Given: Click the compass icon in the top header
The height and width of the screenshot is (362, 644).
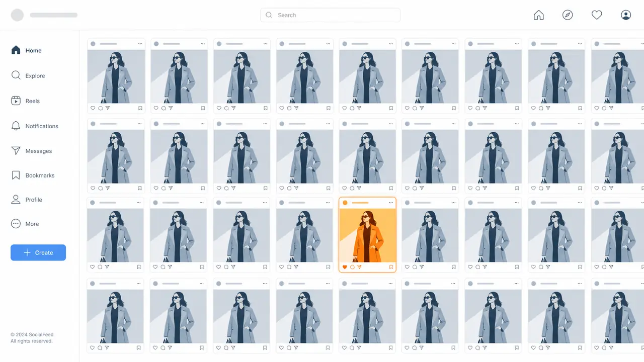Looking at the screenshot, I should click(x=568, y=15).
